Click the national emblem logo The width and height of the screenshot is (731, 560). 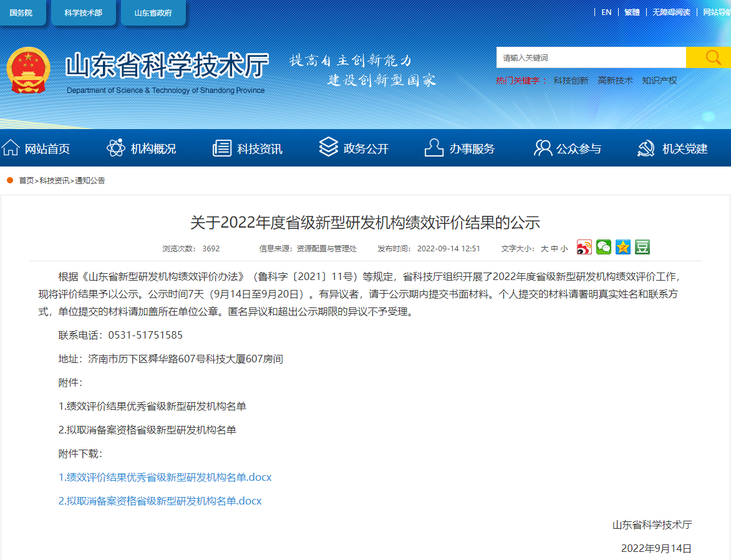[29, 70]
